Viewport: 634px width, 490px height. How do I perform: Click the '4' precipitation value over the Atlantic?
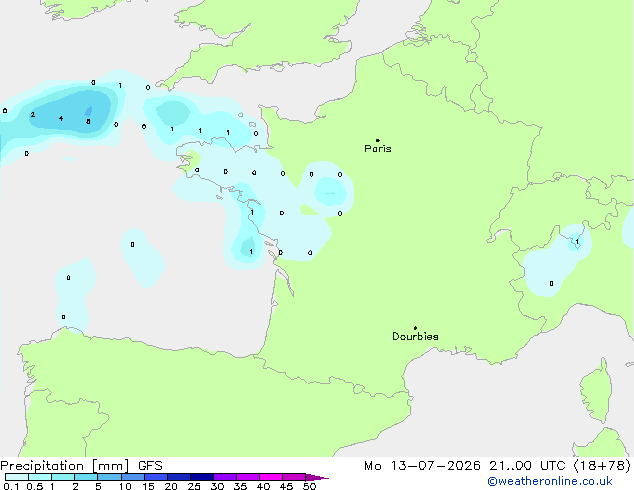click(61, 118)
